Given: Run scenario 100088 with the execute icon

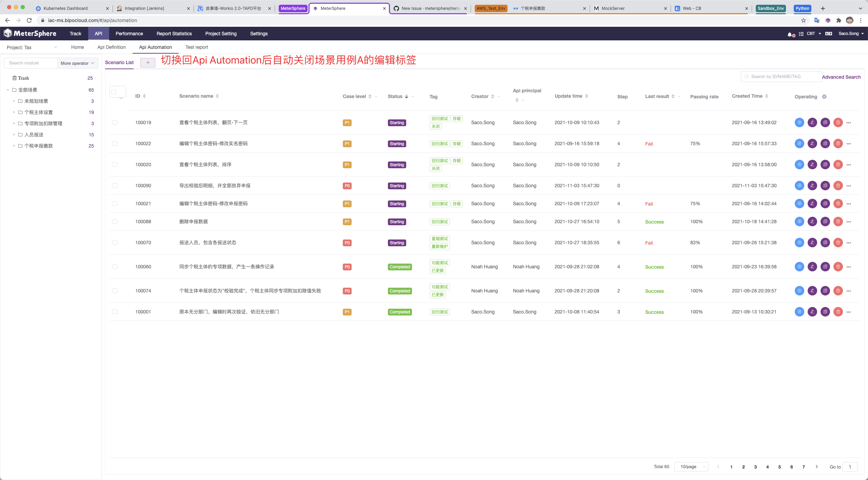Looking at the screenshot, I should 799,222.
